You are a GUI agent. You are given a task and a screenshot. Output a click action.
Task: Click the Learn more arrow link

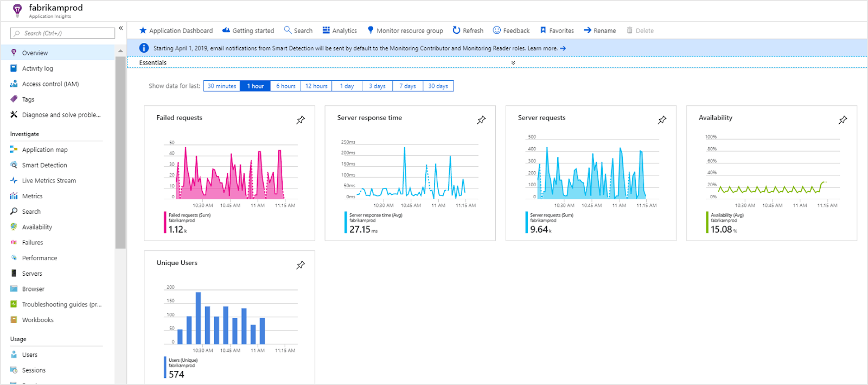563,48
